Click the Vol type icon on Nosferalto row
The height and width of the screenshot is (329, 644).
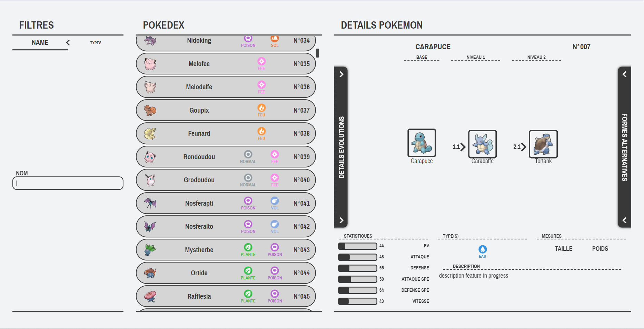275,224
